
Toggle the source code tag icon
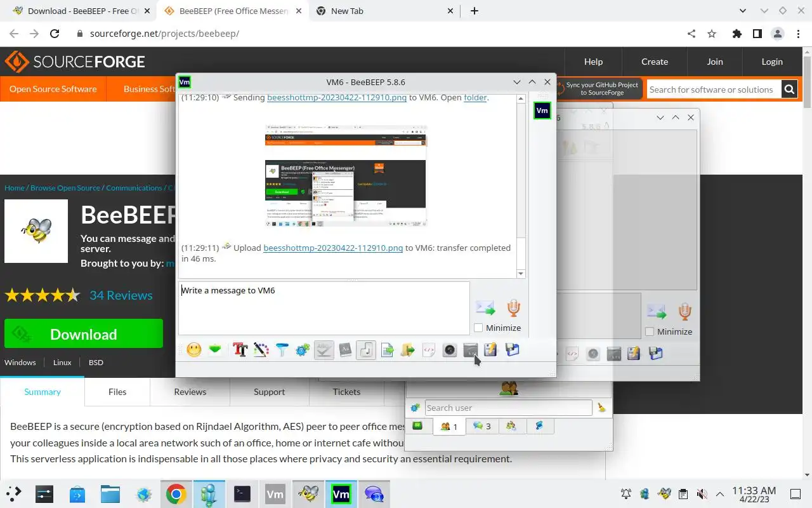tap(429, 350)
